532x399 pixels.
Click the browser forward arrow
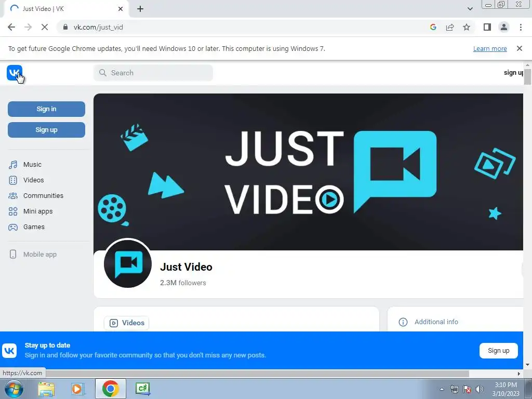[28, 27]
